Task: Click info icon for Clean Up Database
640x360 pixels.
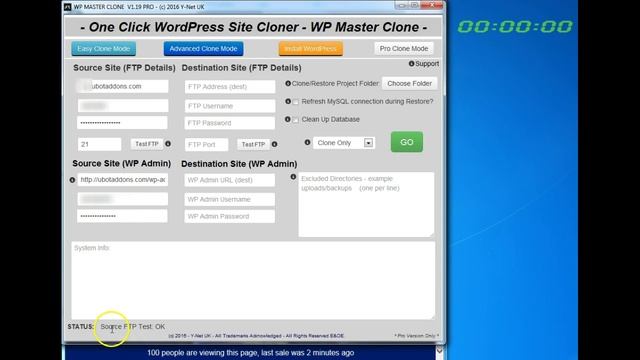Action: click(288, 119)
